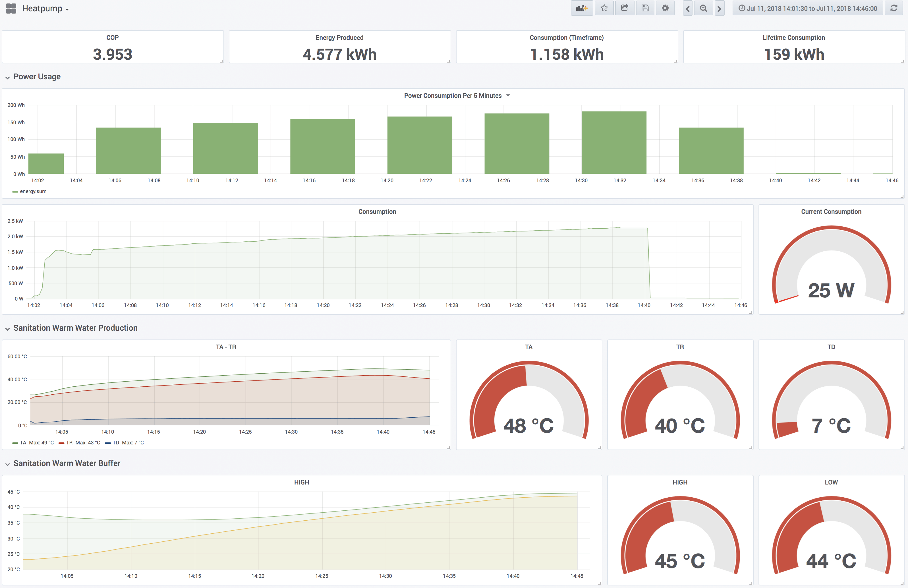Click the Grafana dashboards grid icon

(11, 9)
